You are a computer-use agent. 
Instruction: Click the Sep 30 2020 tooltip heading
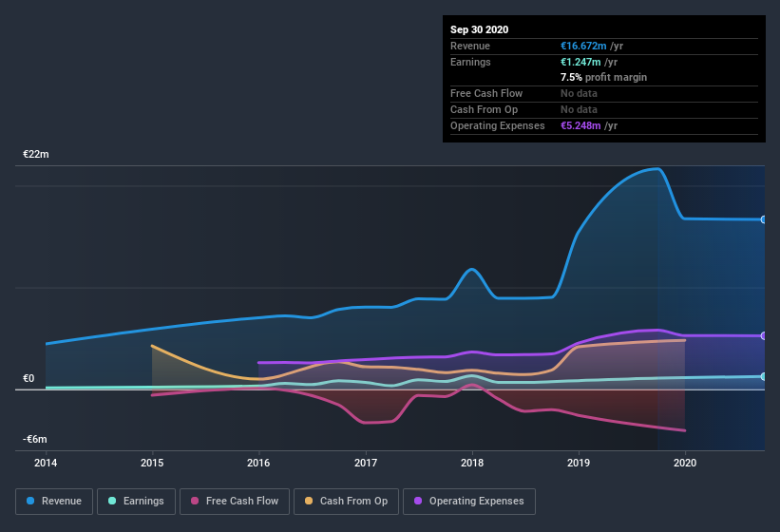(479, 29)
